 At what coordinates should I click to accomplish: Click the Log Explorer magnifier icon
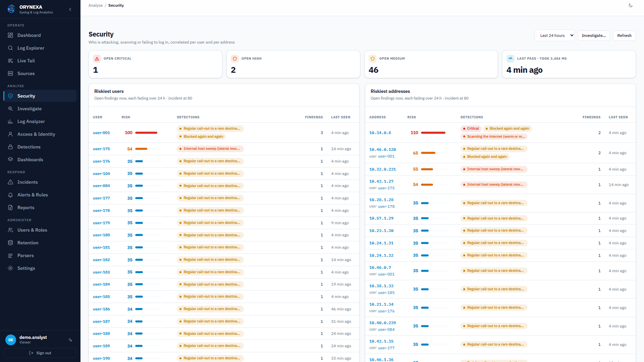point(10,48)
